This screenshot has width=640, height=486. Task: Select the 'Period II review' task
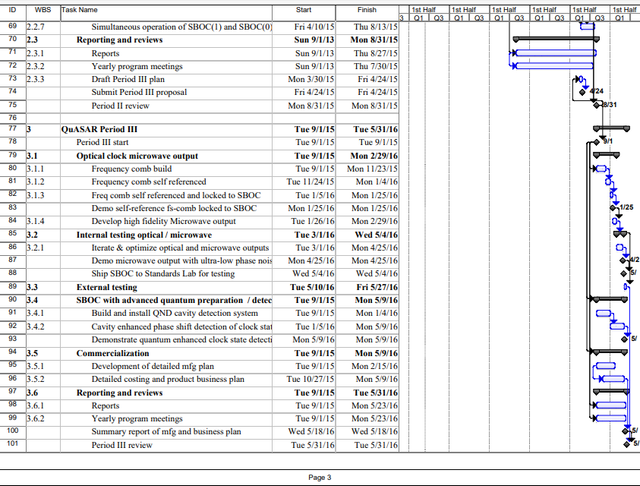(x=120, y=106)
